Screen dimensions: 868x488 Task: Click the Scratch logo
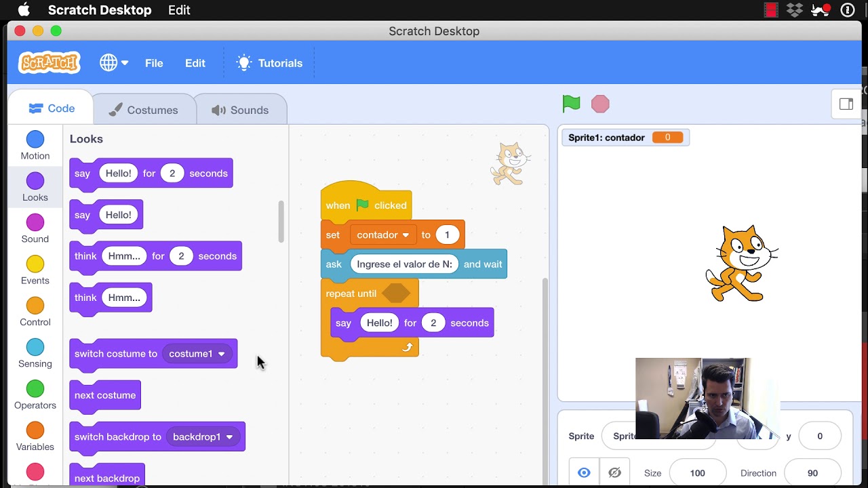tap(50, 63)
